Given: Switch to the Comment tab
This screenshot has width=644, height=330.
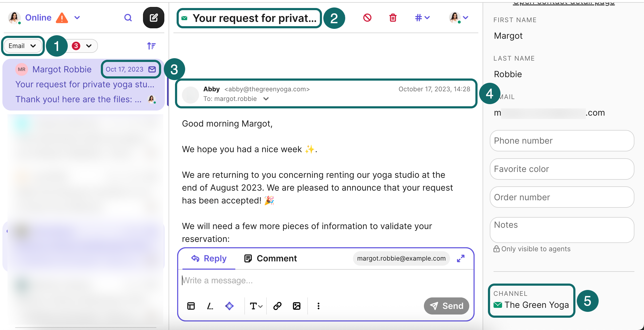Looking at the screenshot, I should tap(270, 258).
